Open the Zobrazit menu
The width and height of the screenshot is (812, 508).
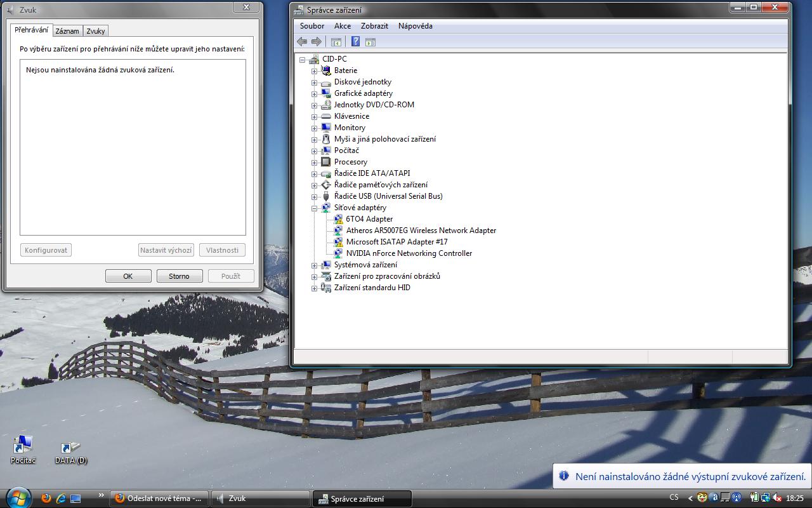click(374, 26)
